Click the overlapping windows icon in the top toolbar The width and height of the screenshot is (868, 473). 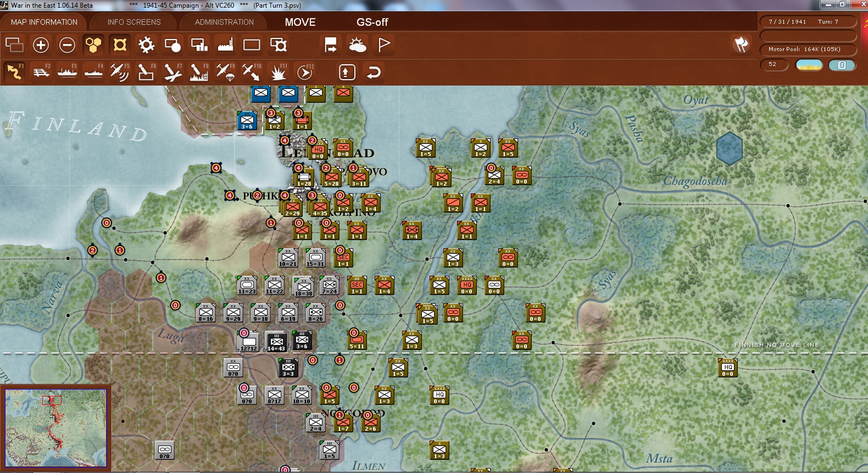click(x=14, y=44)
